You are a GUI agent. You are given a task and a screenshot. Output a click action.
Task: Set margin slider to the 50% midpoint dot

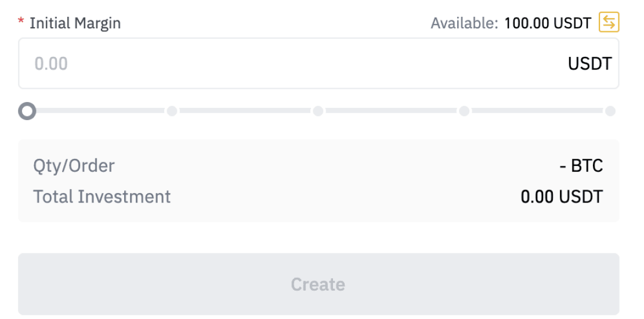click(318, 111)
